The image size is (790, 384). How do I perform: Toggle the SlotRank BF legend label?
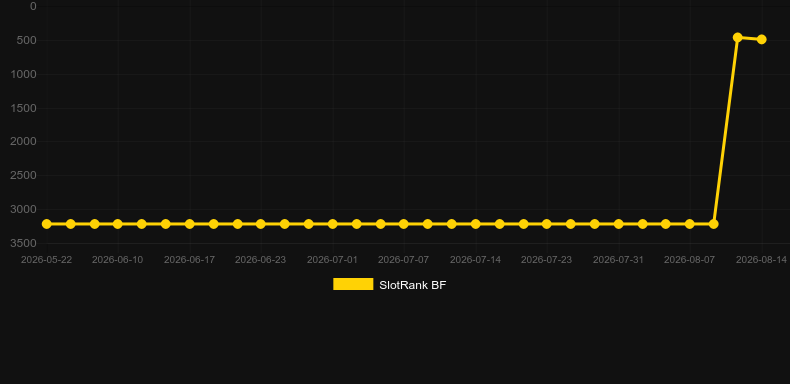(x=413, y=285)
